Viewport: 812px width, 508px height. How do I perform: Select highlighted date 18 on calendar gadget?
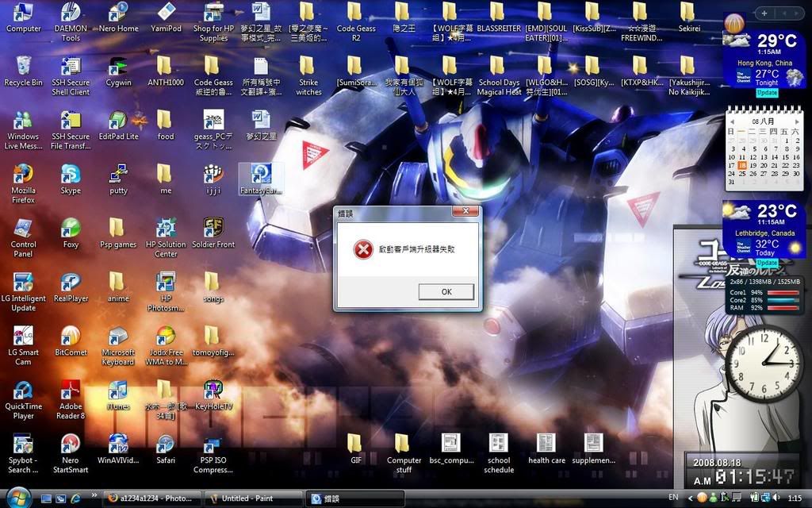click(742, 165)
